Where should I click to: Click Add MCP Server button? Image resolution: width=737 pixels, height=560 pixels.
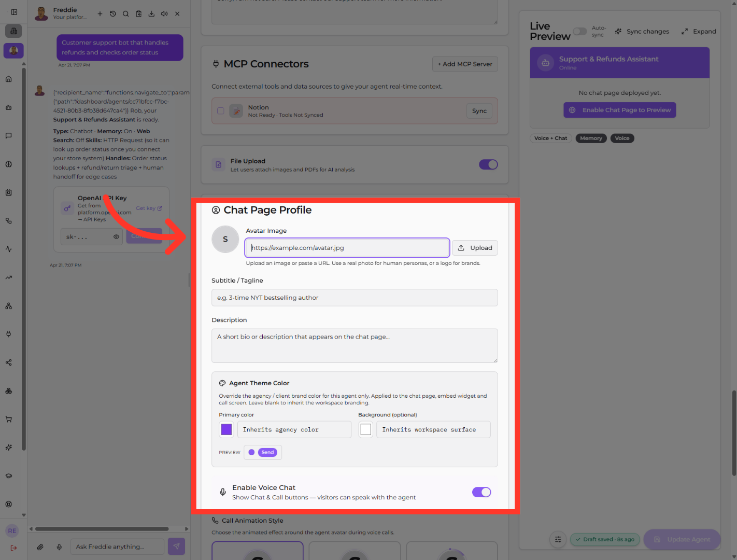pos(465,64)
